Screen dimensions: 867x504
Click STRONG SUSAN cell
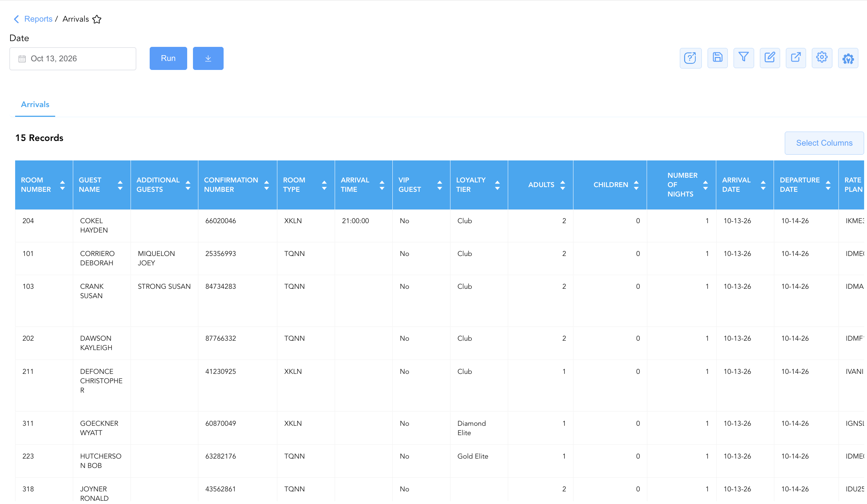pos(164,287)
